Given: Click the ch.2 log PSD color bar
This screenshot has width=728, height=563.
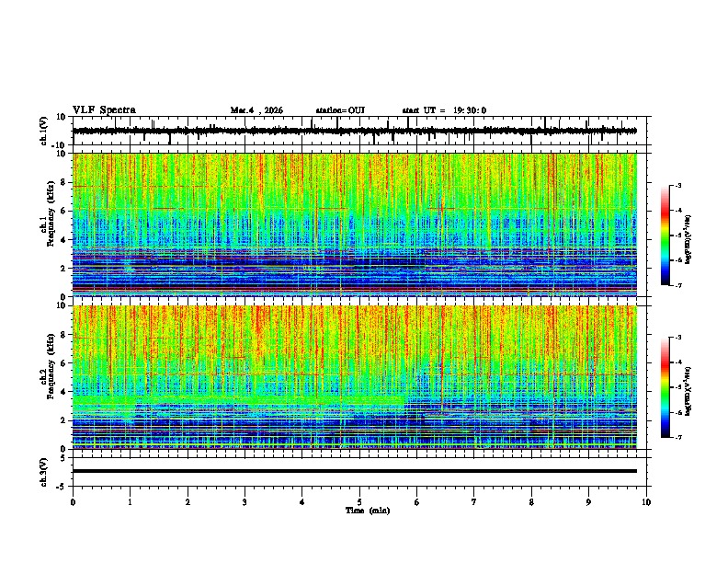Looking at the screenshot, I should pos(665,387).
